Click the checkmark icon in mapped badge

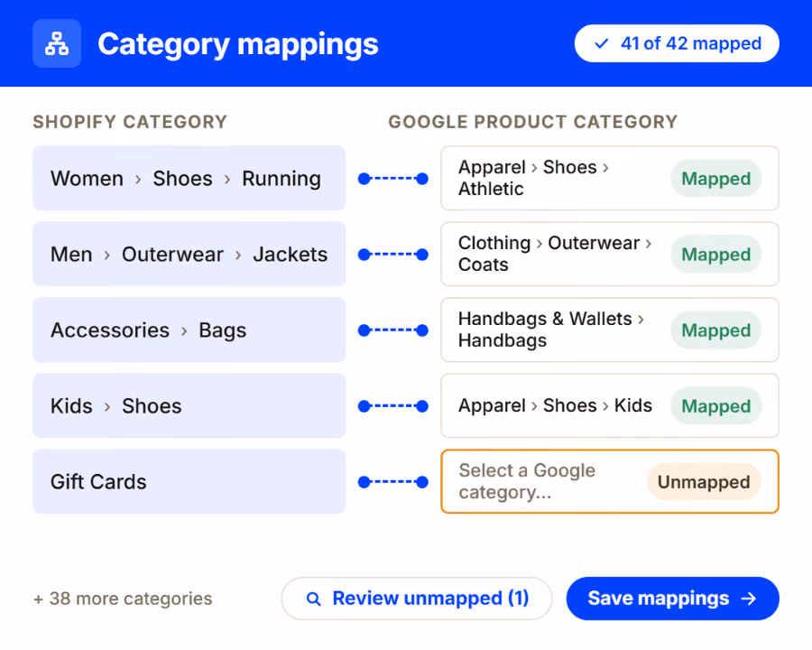(601, 43)
